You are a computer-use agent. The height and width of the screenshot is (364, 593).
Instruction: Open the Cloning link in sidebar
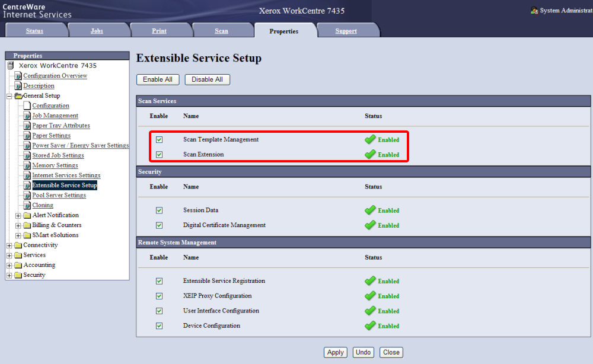43,205
